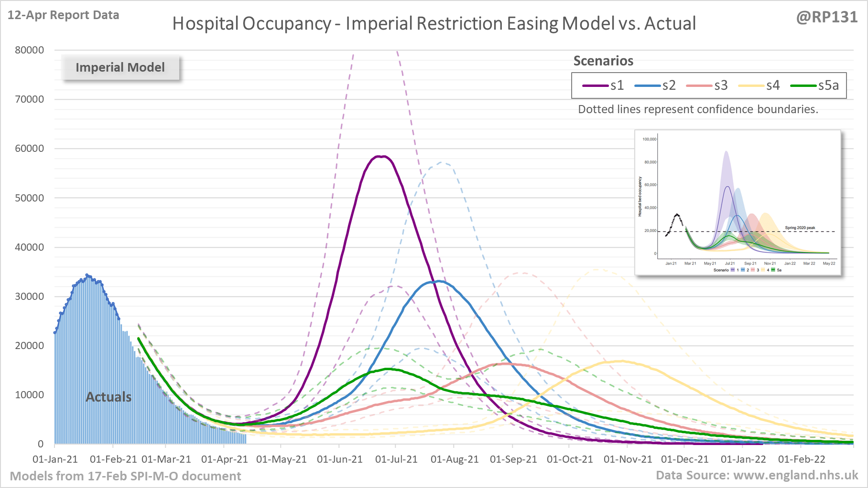Click the 01-Jul-21 axis date label
This screenshot has width=868, height=488.
tap(396, 459)
